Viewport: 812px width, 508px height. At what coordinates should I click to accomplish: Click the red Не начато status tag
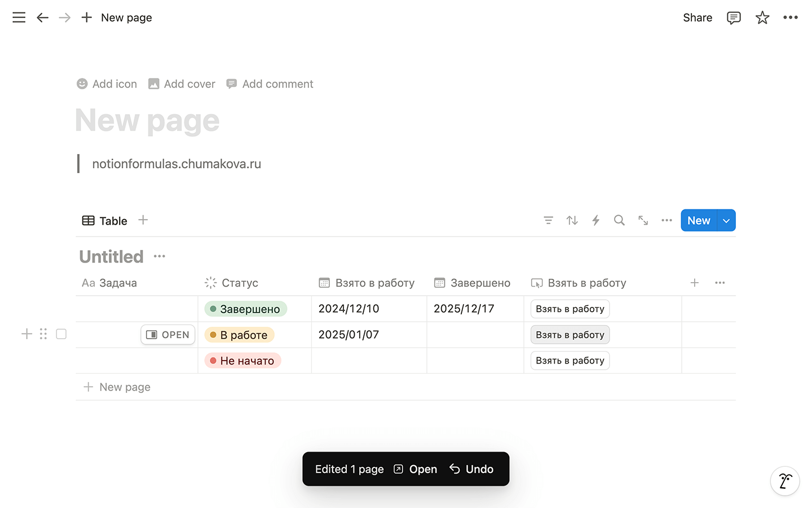pyautogui.click(x=243, y=361)
